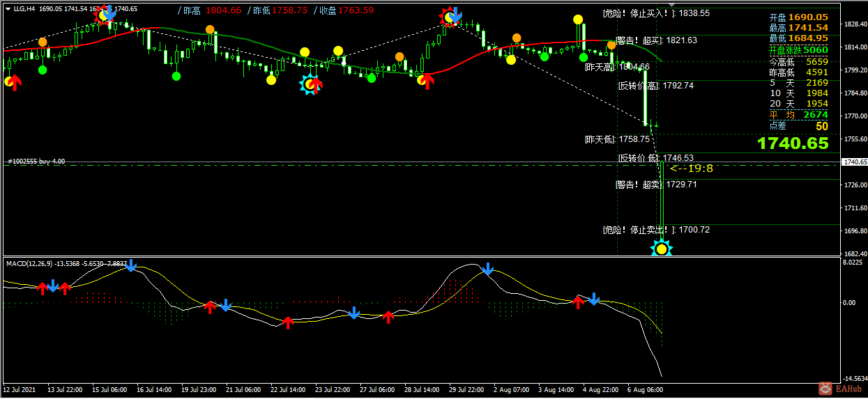
Task: Click the top header 昨高 1804.66 text
Action: (209, 10)
